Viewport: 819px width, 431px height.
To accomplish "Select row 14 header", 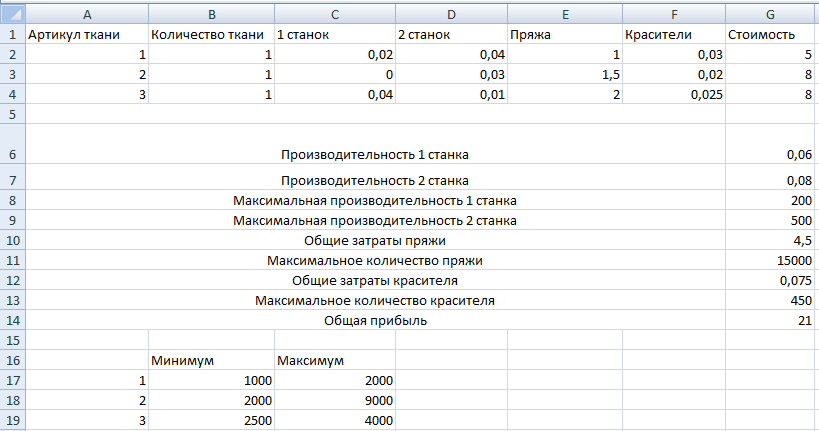I will click(x=13, y=320).
